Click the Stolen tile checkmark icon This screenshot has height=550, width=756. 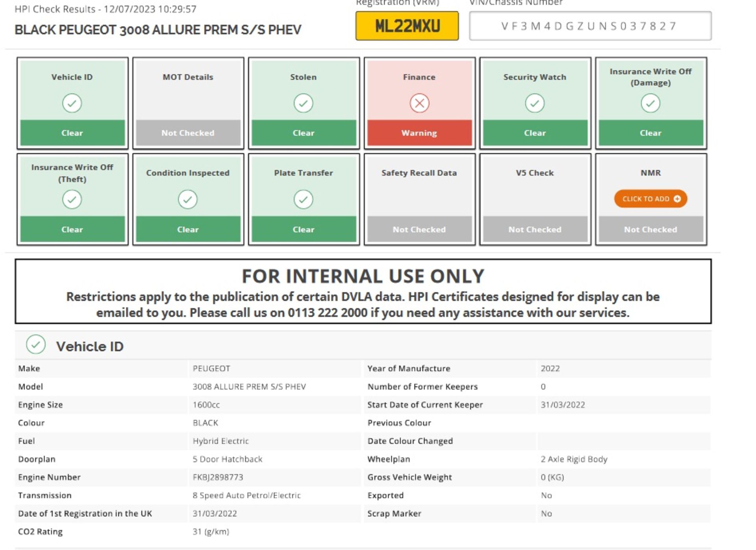click(x=303, y=103)
